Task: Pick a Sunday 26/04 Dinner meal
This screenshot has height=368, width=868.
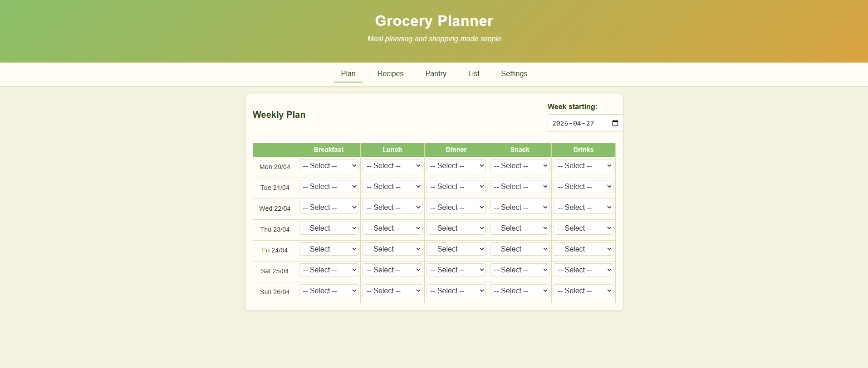Action: (456, 291)
